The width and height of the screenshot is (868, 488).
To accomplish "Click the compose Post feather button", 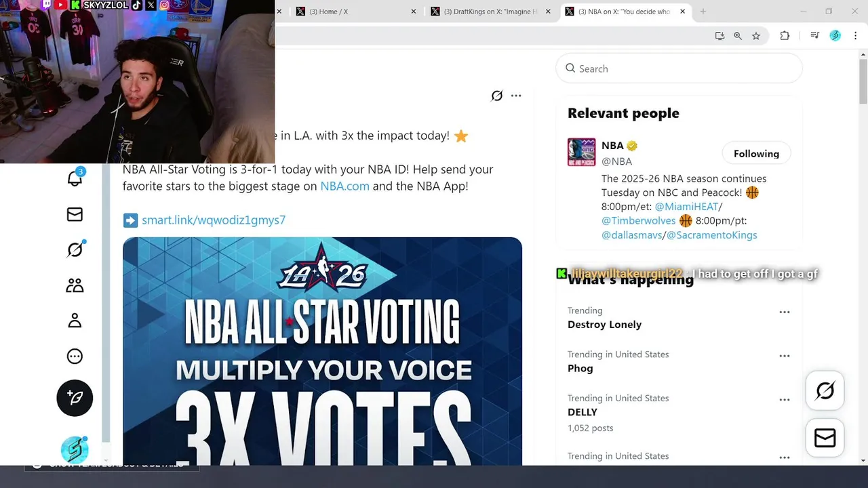I will click(75, 398).
